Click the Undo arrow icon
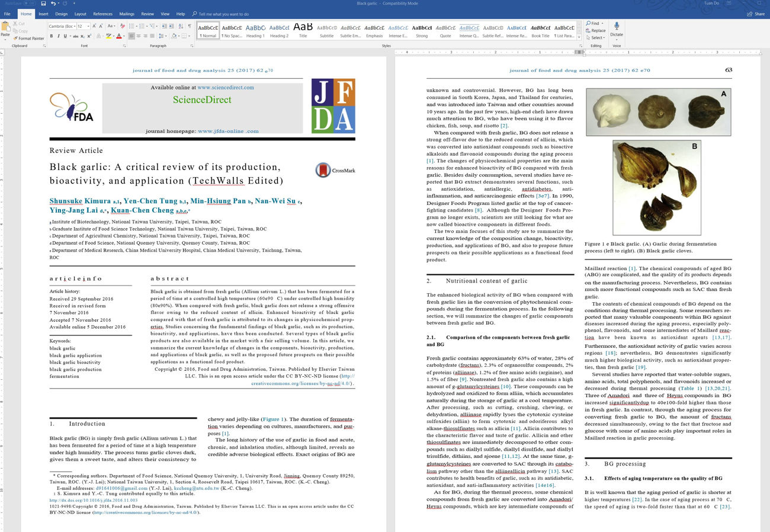This screenshot has width=770, height=532. 53,4
